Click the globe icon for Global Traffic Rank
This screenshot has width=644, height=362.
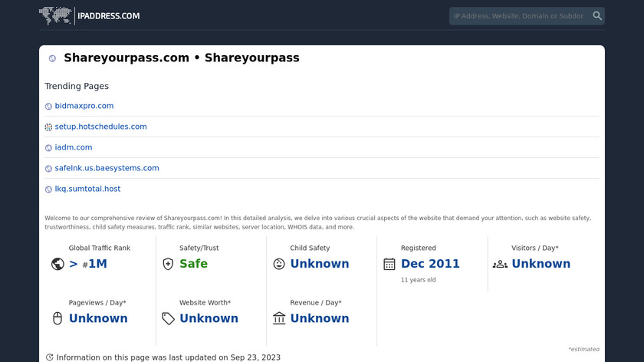(x=58, y=264)
